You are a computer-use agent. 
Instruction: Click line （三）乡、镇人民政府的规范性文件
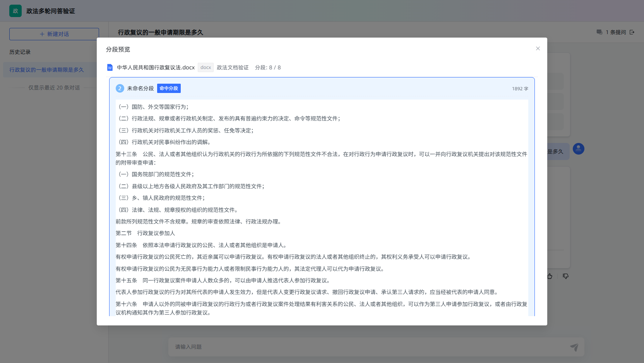pyautogui.click(x=160, y=198)
